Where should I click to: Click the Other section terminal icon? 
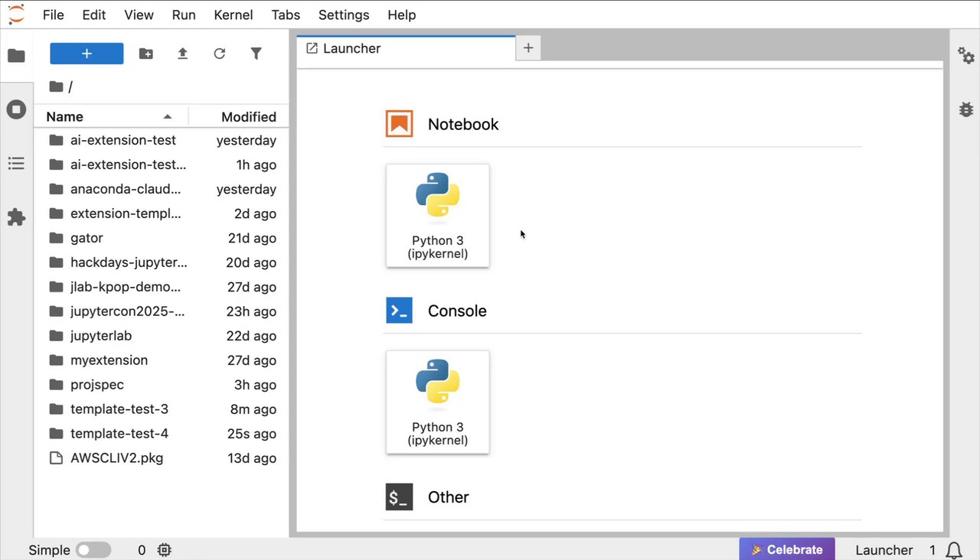399,497
